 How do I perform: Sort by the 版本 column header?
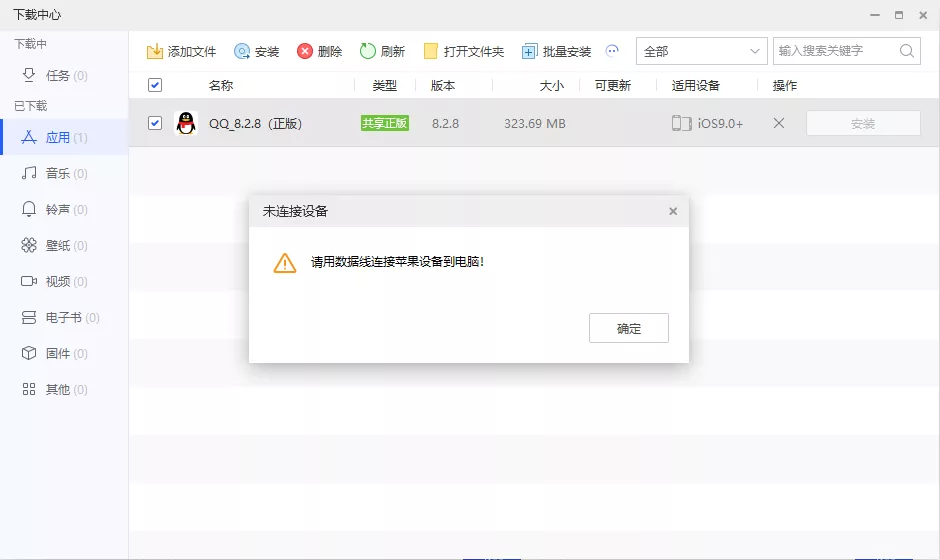click(443, 86)
